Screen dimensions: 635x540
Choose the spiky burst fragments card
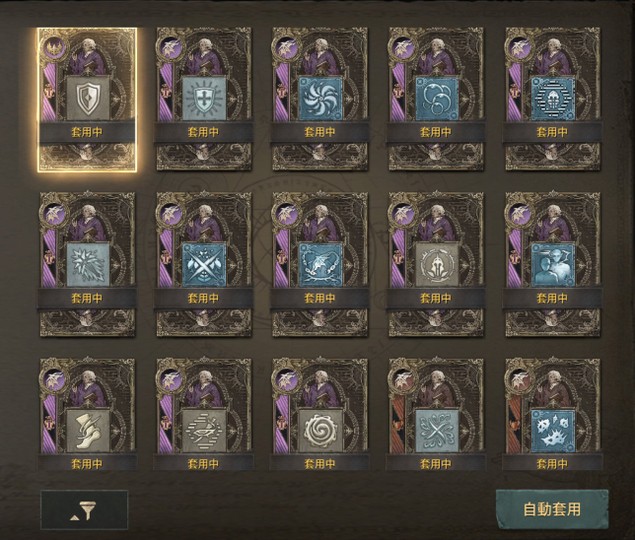pos(552,413)
